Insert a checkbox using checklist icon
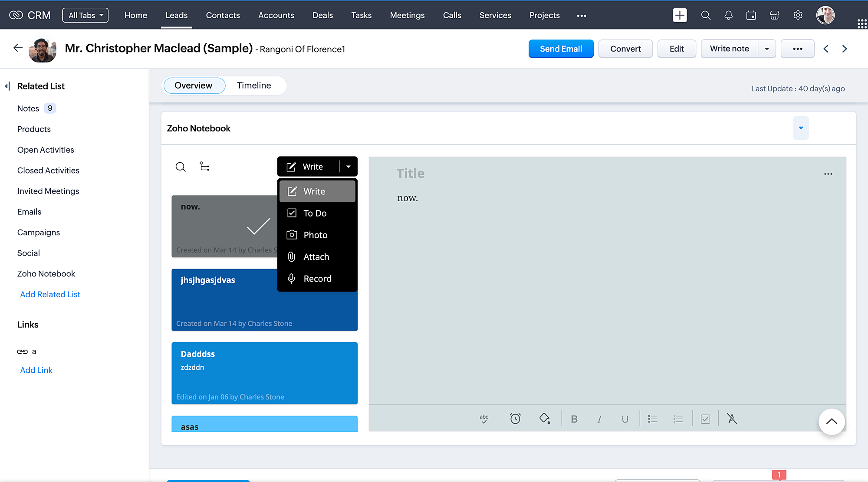Image resolution: width=868 pixels, height=482 pixels. coord(705,419)
